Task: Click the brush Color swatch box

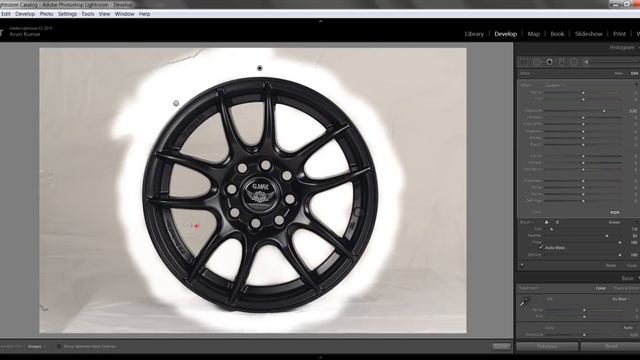Action: point(614,212)
